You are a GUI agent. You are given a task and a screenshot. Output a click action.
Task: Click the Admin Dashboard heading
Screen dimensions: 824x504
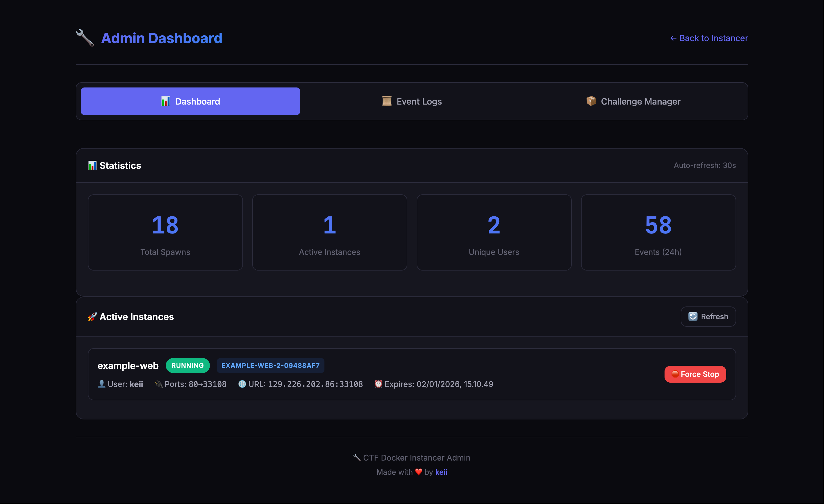161,38
